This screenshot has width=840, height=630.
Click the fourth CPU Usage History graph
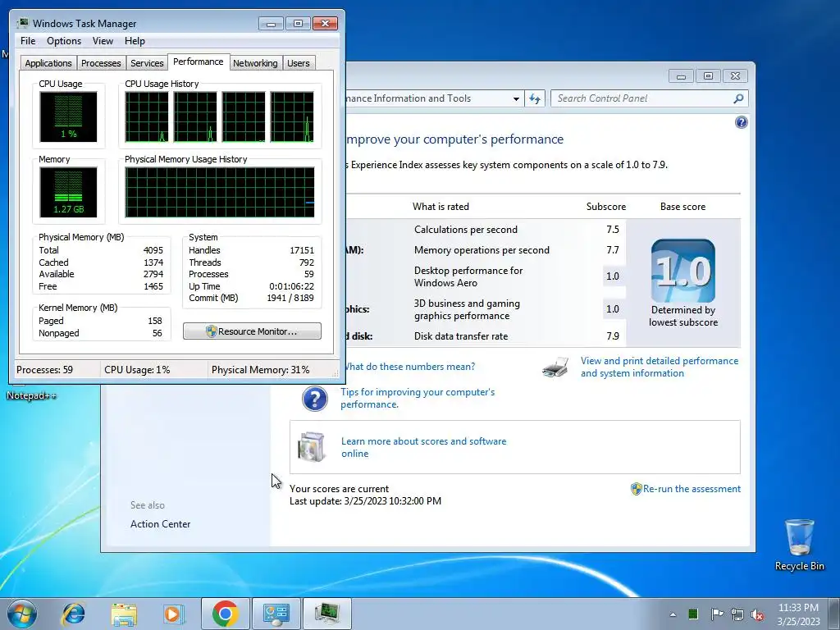click(292, 116)
